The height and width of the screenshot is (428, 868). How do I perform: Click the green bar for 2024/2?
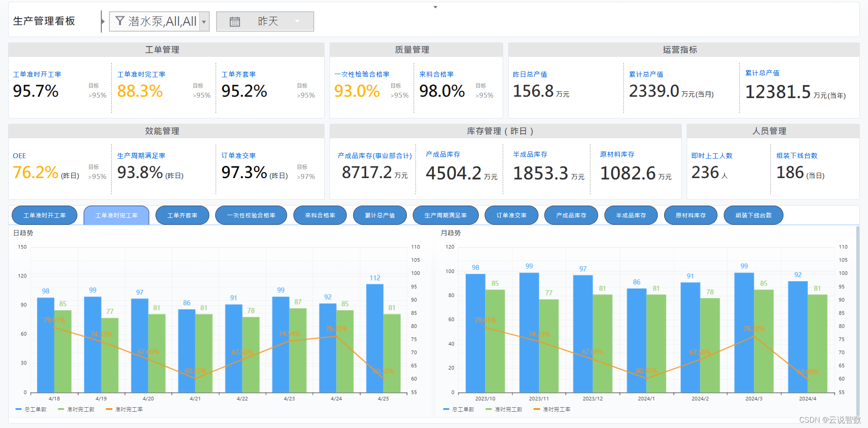pyautogui.click(x=710, y=345)
